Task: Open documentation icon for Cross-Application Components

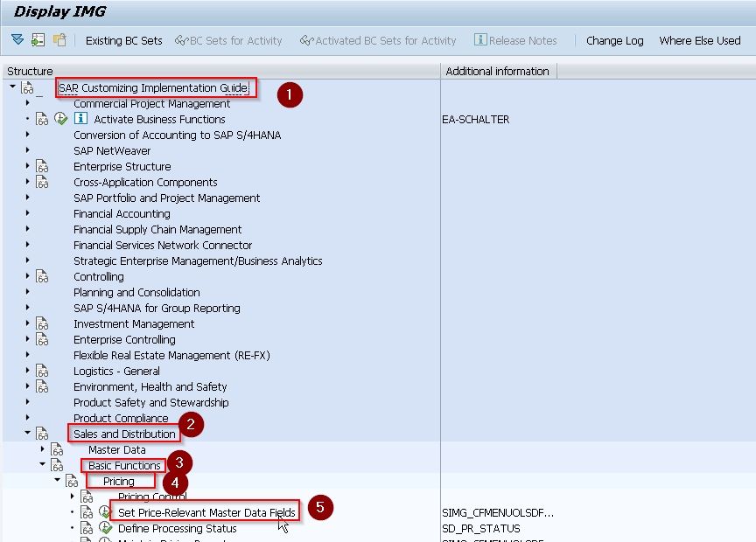Action: pyautogui.click(x=42, y=182)
